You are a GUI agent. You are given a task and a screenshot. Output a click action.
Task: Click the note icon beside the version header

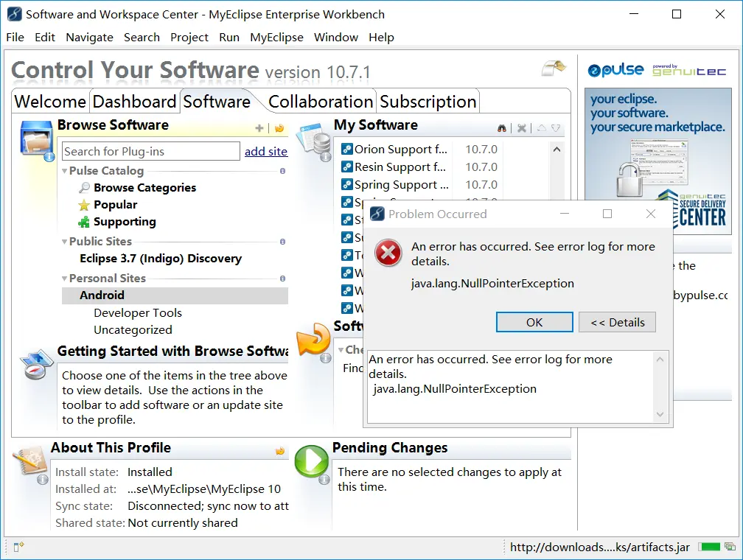[554, 69]
